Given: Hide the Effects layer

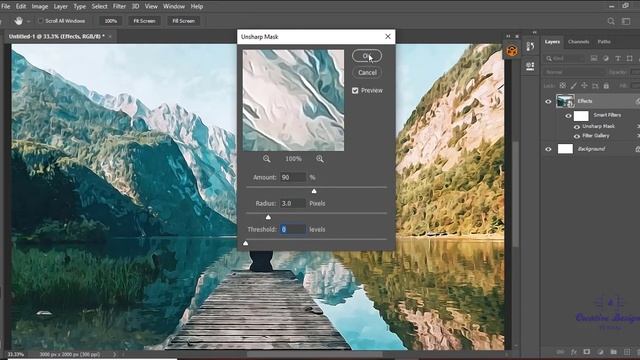Looking at the screenshot, I should coord(548,102).
